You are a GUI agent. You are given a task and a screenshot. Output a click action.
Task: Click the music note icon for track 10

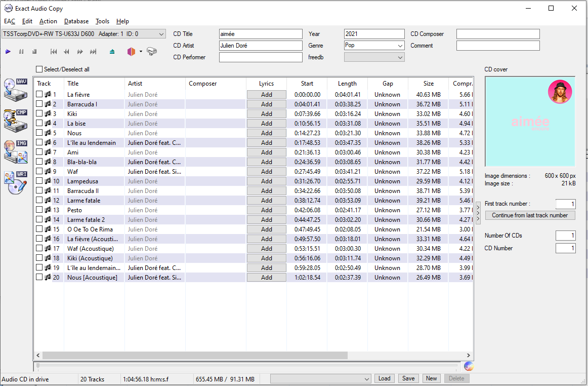tap(48, 181)
